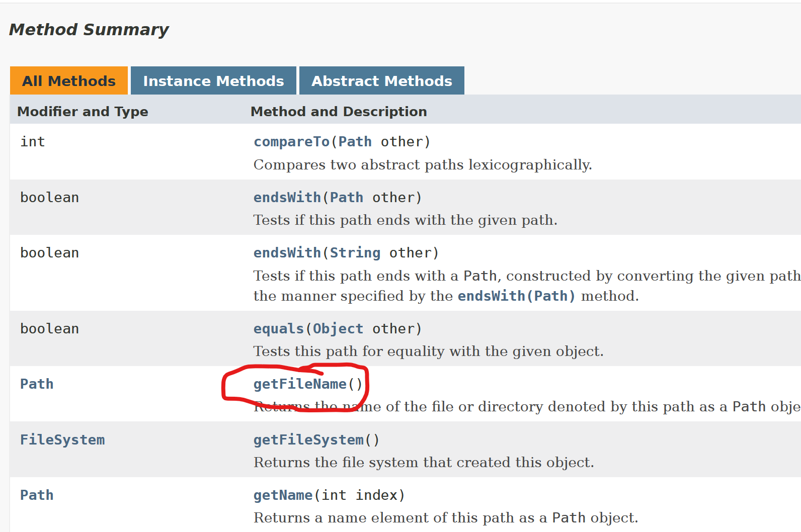Open the compareTo method link
This screenshot has width=801, height=532.
(x=292, y=142)
